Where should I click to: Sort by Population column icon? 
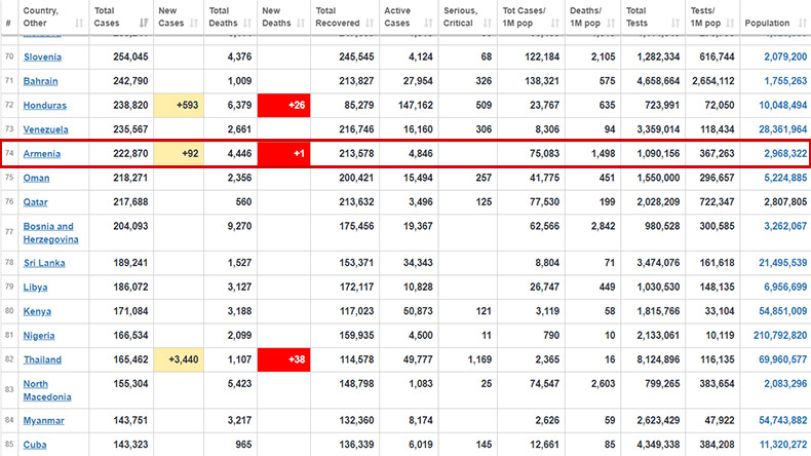[802, 23]
